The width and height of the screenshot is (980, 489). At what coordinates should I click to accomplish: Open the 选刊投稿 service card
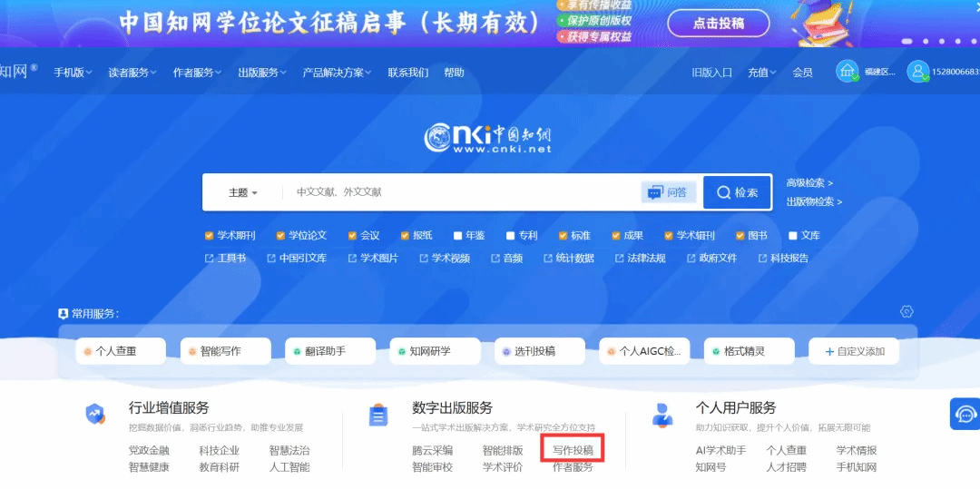(x=539, y=351)
